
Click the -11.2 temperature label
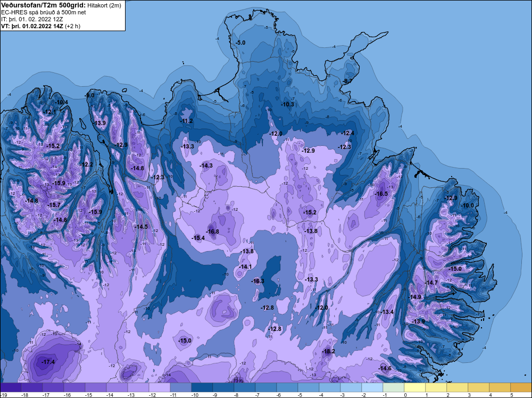tap(186, 121)
